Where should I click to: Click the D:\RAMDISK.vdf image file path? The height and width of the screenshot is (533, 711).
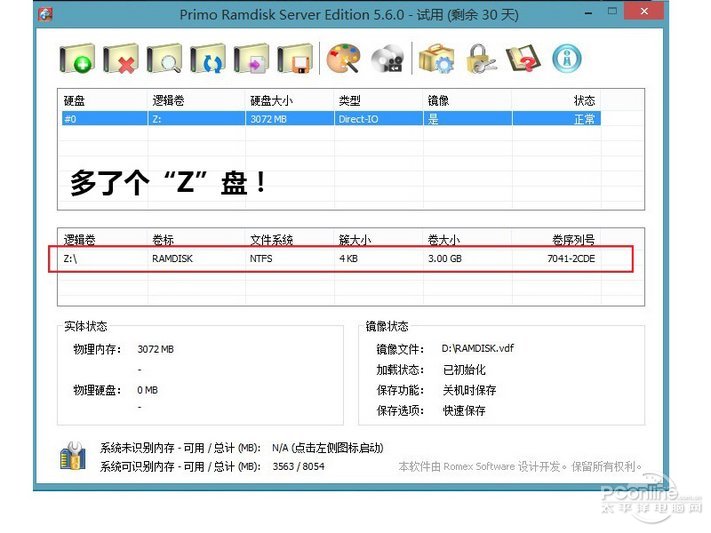pyautogui.click(x=477, y=348)
